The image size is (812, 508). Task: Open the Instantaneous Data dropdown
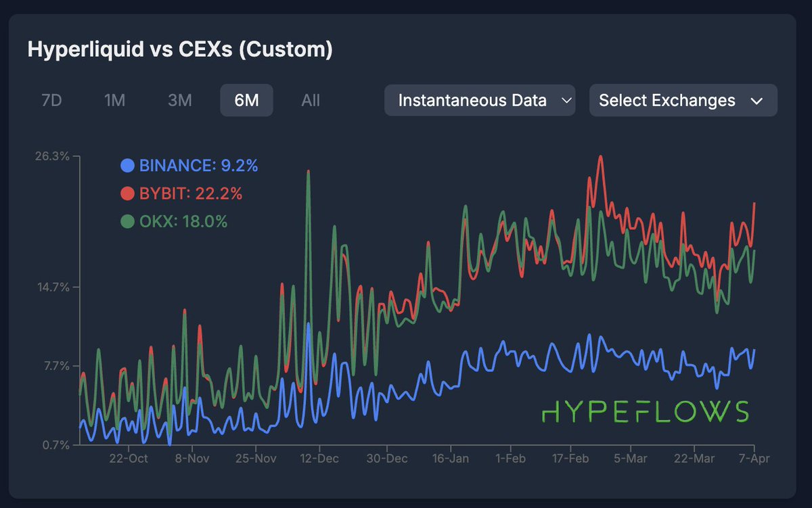tap(480, 101)
